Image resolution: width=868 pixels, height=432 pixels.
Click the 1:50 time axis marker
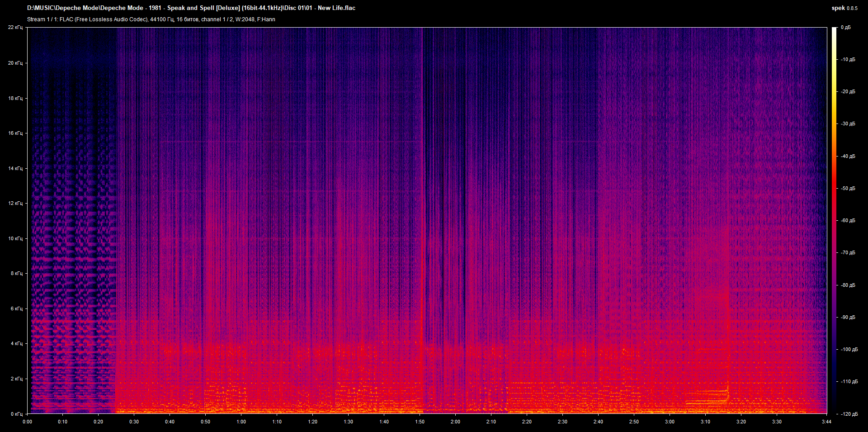tap(420, 422)
